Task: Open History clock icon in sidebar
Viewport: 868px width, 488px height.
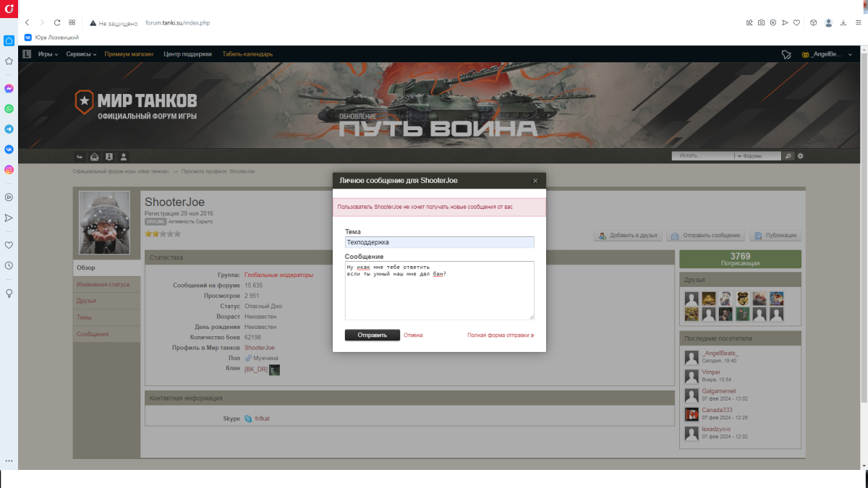Action: [x=9, y=265]
